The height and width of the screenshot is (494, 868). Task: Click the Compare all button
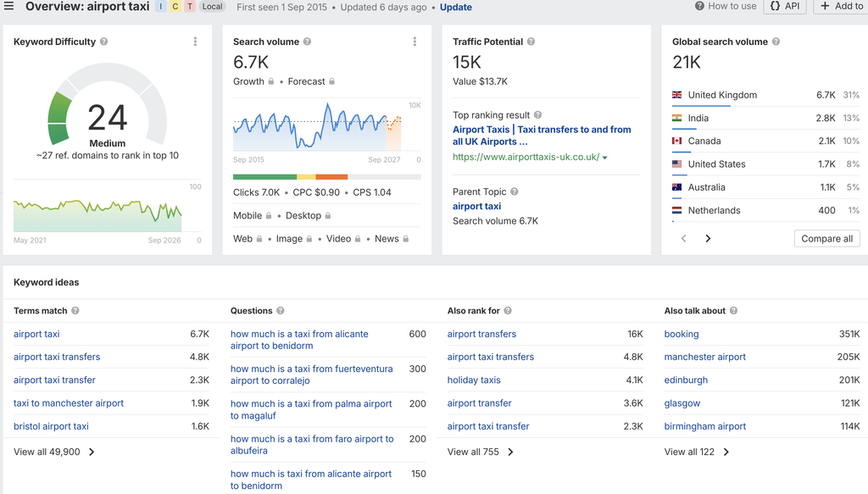[827, 238]
